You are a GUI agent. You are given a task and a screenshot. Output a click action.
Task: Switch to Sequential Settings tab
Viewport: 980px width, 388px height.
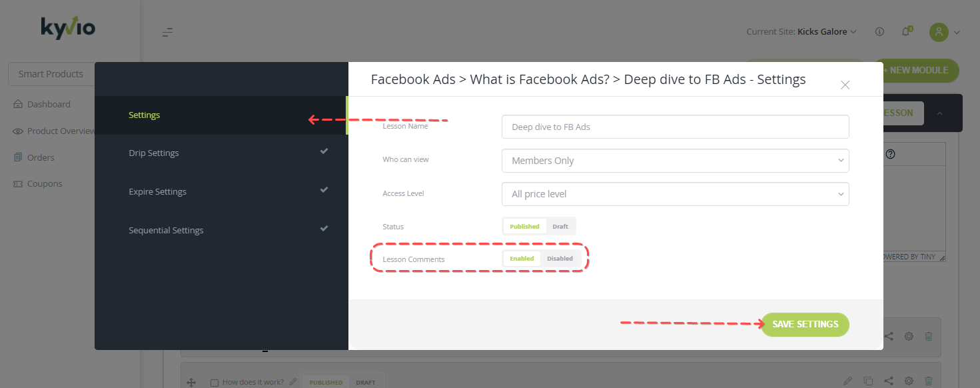pos(221,231)
